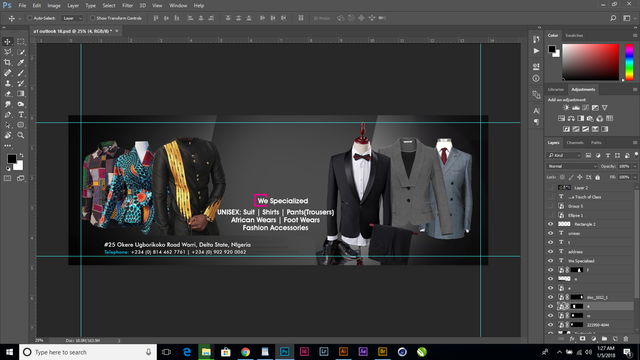Screen dimensions: 640x360
Task: Switch to the Channels tab
Action: pos(575,142)
